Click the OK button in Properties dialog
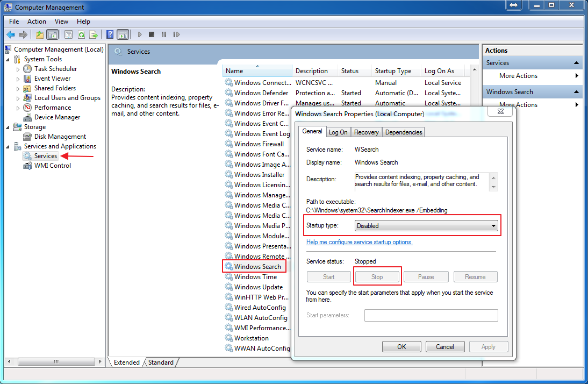 click(x=401, y=347)
